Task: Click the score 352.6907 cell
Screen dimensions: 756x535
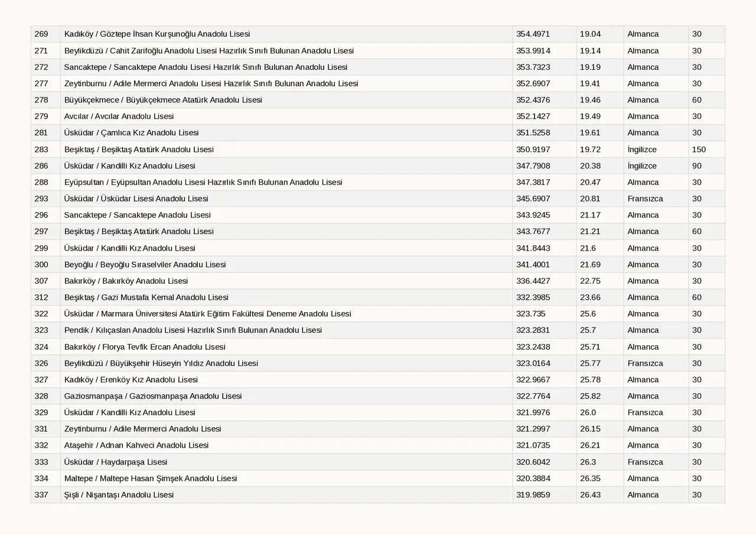Action: coord(544,83)
